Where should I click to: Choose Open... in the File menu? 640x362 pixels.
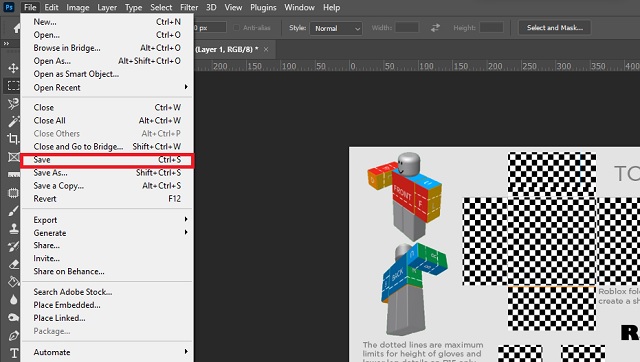coord(107,35)
